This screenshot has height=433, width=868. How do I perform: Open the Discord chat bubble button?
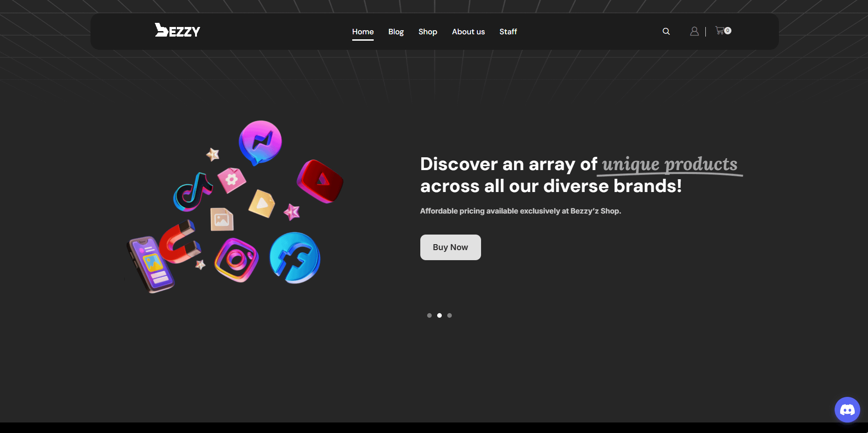click(847, 410)
